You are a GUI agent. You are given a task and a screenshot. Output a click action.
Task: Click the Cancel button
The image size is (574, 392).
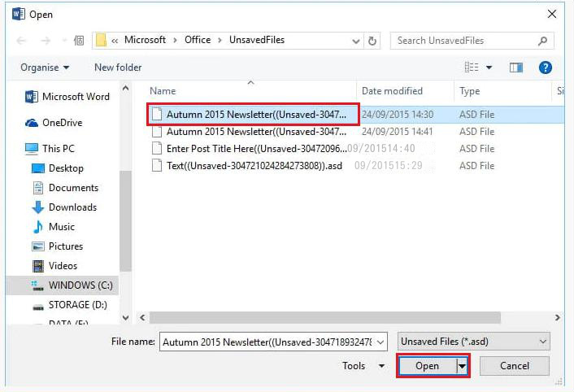(515, 366)
